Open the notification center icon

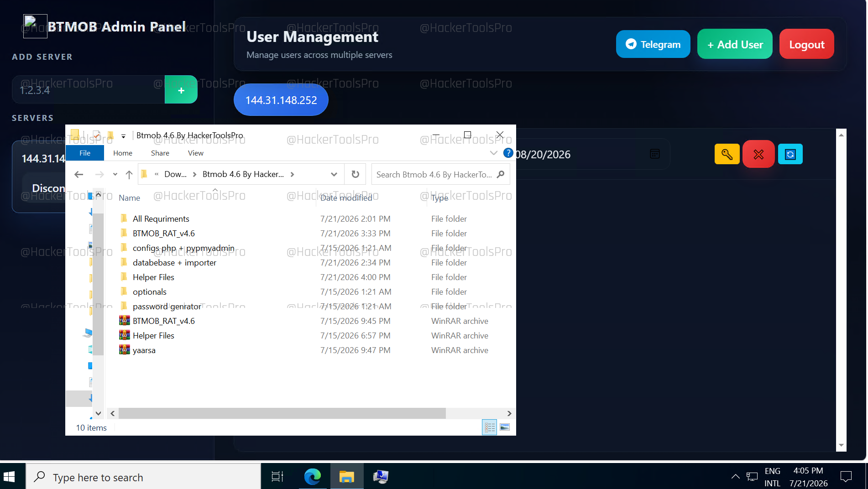(846, 477)
